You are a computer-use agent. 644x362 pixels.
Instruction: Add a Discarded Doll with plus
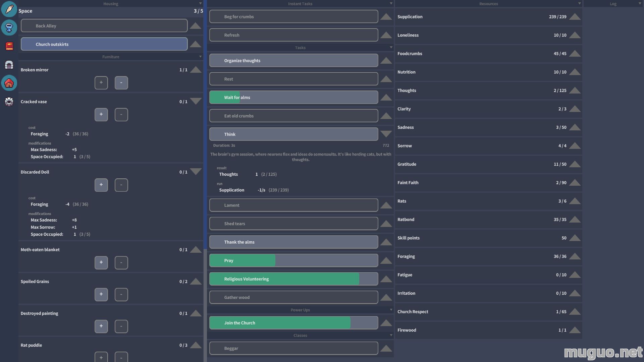(x=101, y=185)
